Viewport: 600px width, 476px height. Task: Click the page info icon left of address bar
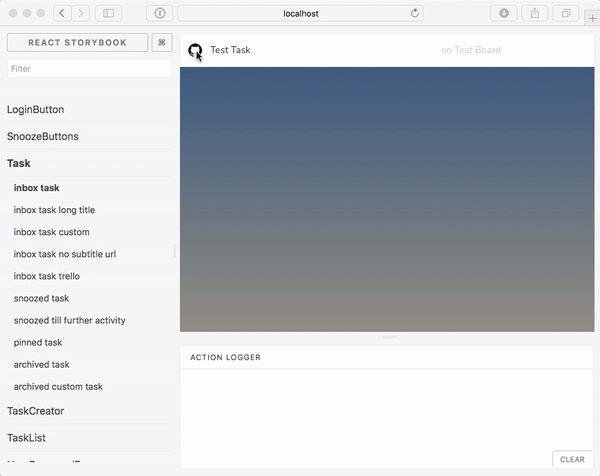coord(160,13)
